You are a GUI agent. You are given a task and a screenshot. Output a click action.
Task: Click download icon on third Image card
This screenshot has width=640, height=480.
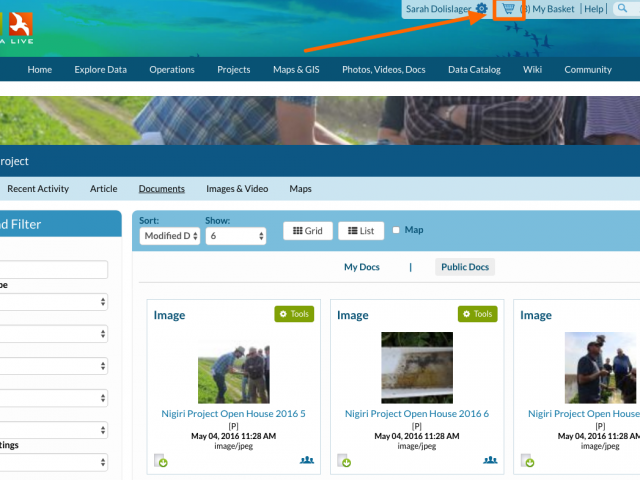pyautogui.click(x=528, y=460)
